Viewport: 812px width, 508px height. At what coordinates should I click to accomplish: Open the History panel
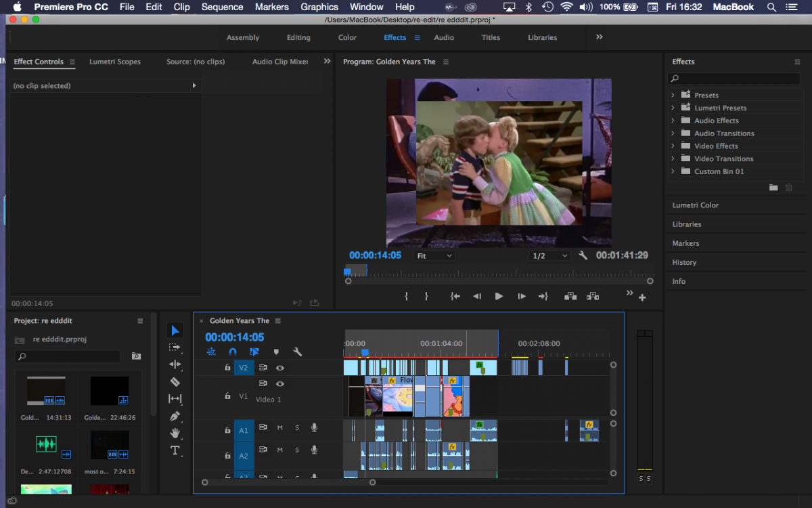tap(684, 262)
